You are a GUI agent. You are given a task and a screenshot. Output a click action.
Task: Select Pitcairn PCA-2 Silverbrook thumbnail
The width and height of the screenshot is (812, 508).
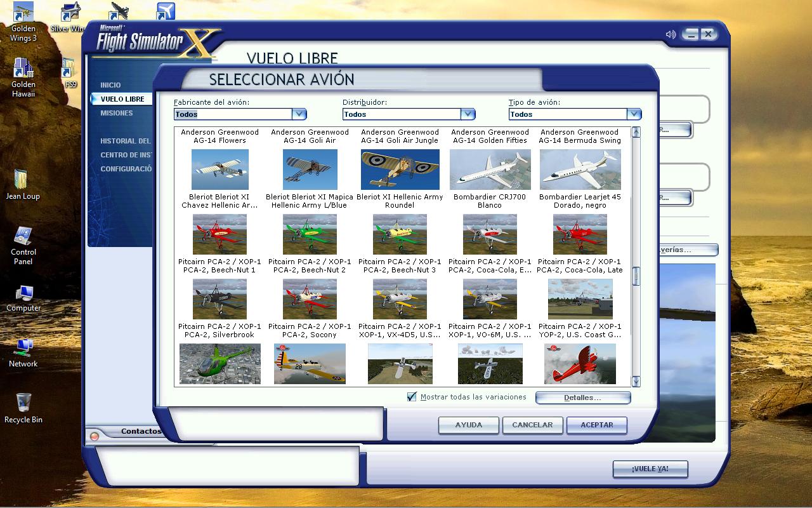point(220,299)
